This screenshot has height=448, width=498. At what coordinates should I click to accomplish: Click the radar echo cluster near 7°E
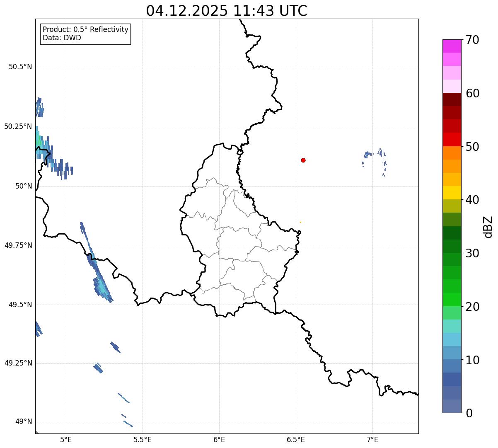pos(375,162)
